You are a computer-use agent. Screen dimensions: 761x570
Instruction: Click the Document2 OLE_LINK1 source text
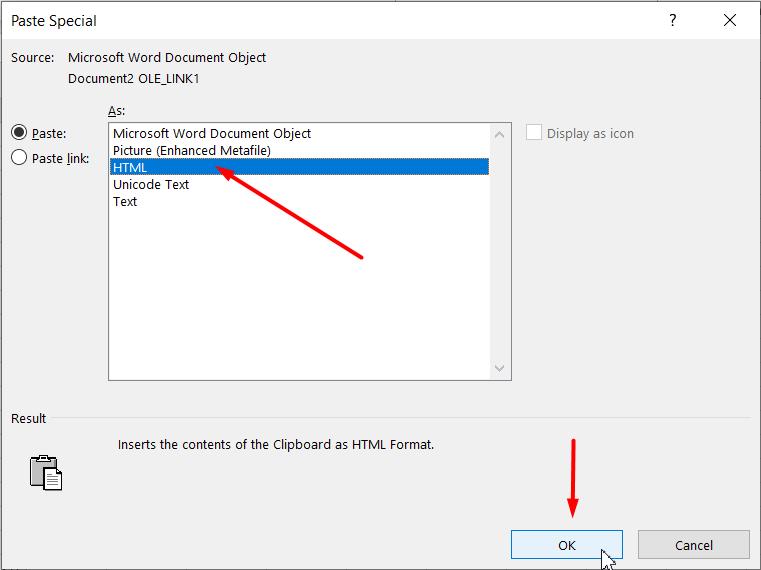pos(134,78)
